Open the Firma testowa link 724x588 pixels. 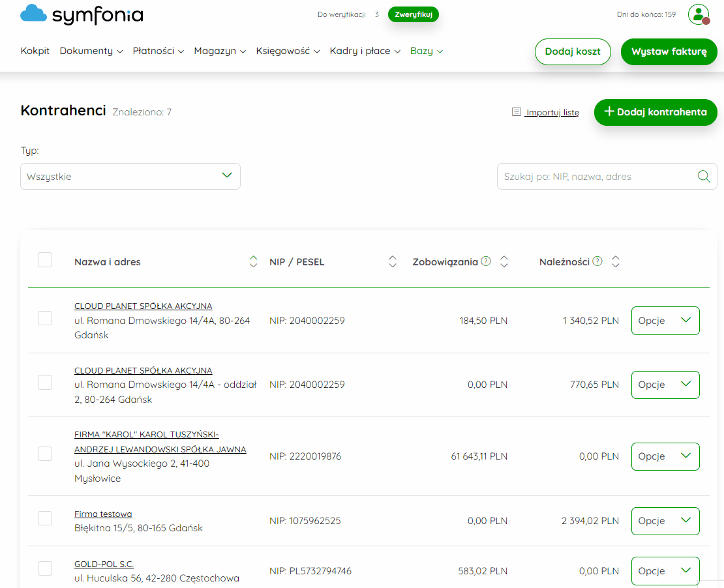[103, 514]
